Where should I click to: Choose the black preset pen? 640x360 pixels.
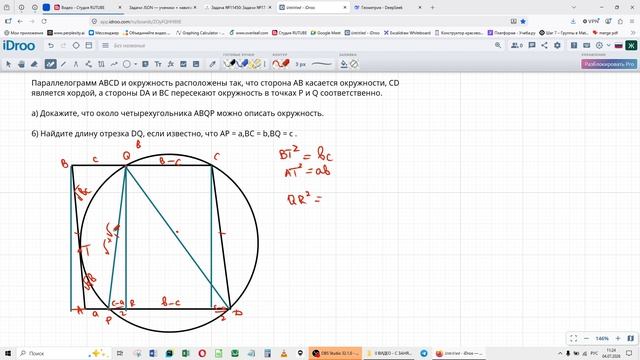click(230, 64)
